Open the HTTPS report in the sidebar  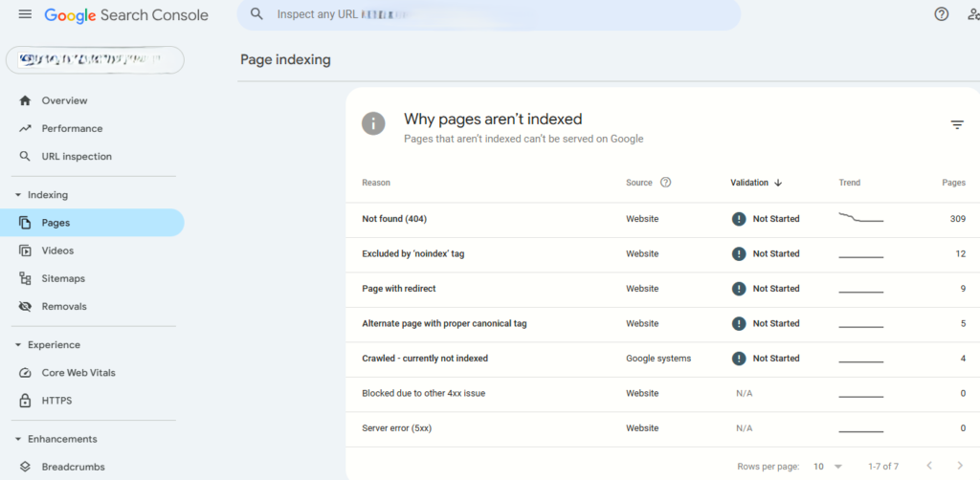pos(93,400)
